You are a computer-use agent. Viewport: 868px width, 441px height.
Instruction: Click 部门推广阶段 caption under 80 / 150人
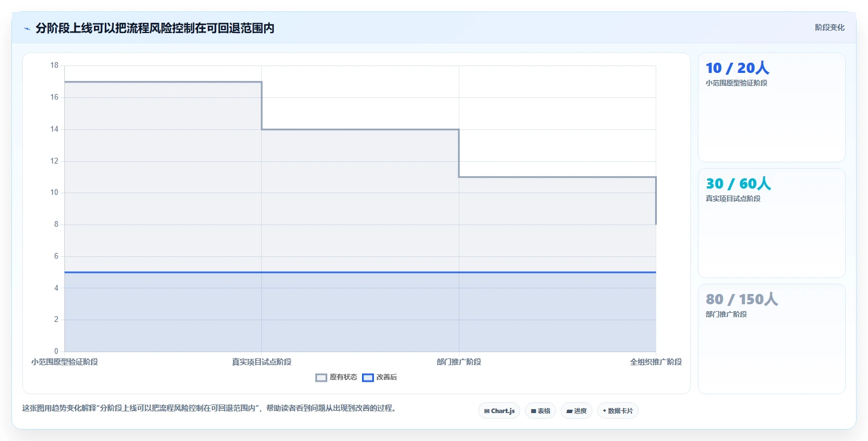click(x=726, y=315)
